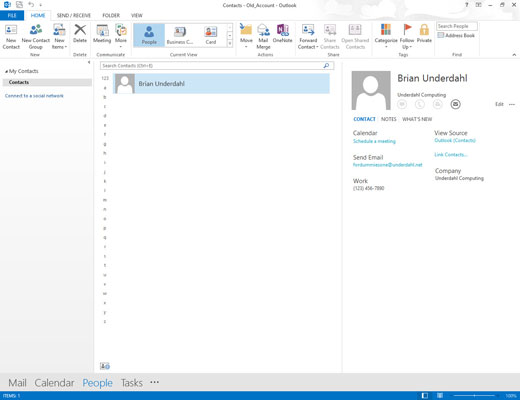The height and width of the screenshot is (400, 520).
Task: Expand the Current View gallery
Action: coord(230,43)
